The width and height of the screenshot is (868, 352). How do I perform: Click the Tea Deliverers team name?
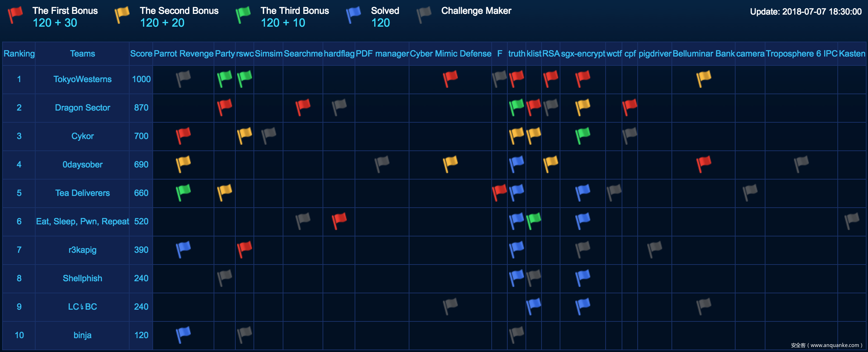(83, 193)
